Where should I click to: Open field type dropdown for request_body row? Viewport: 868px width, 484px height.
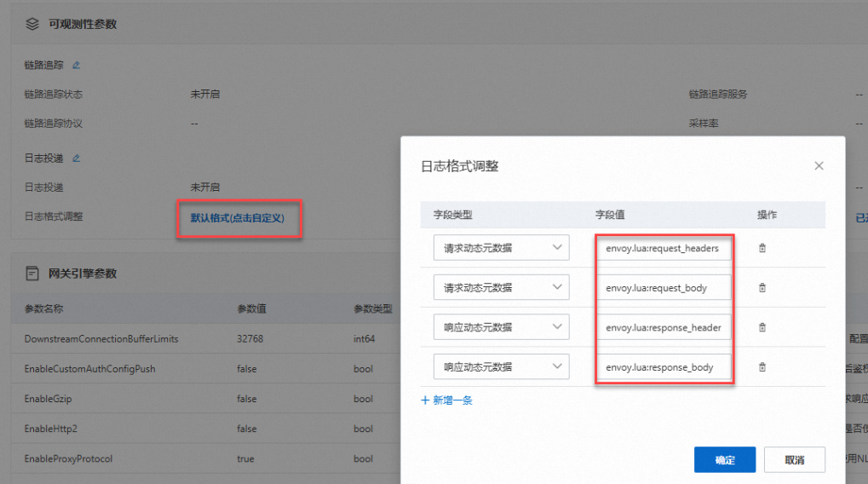point(501,287)
